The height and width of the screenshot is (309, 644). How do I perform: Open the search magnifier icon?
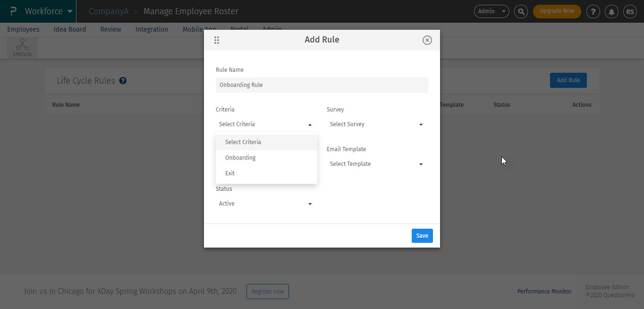pyautogui.click(x=521, y=11)
